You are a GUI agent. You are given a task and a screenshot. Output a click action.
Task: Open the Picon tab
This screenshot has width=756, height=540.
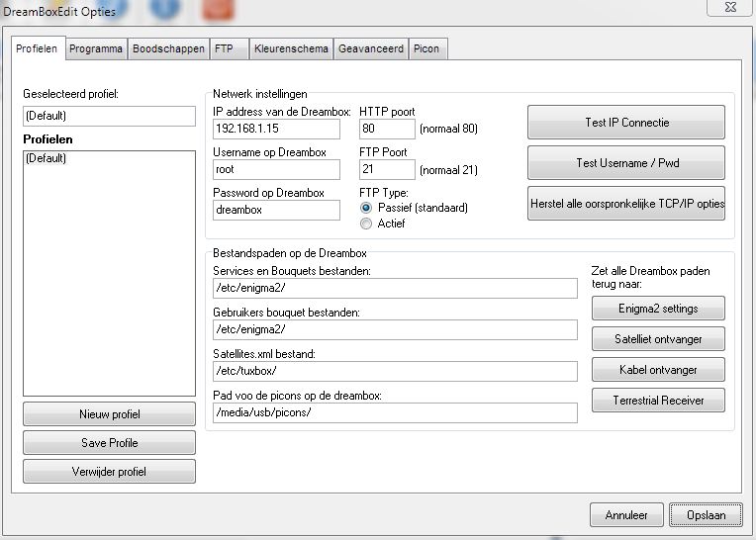coord(428,49)
